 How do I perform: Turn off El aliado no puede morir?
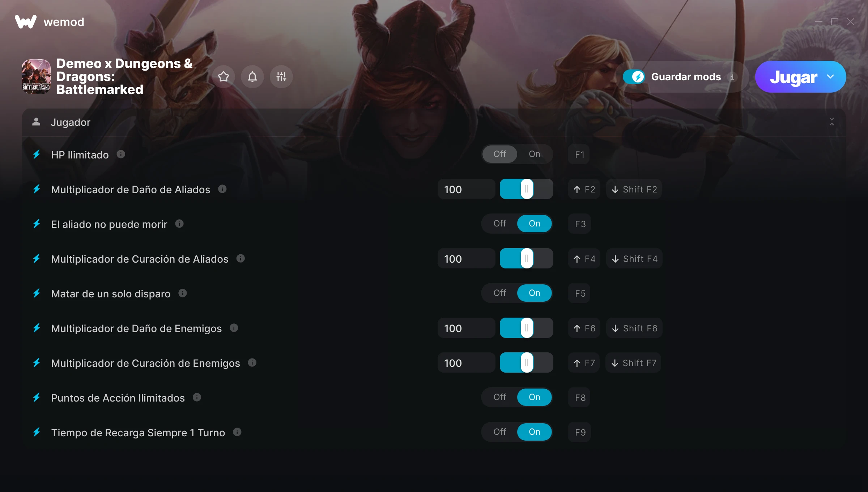pos(500,224)
